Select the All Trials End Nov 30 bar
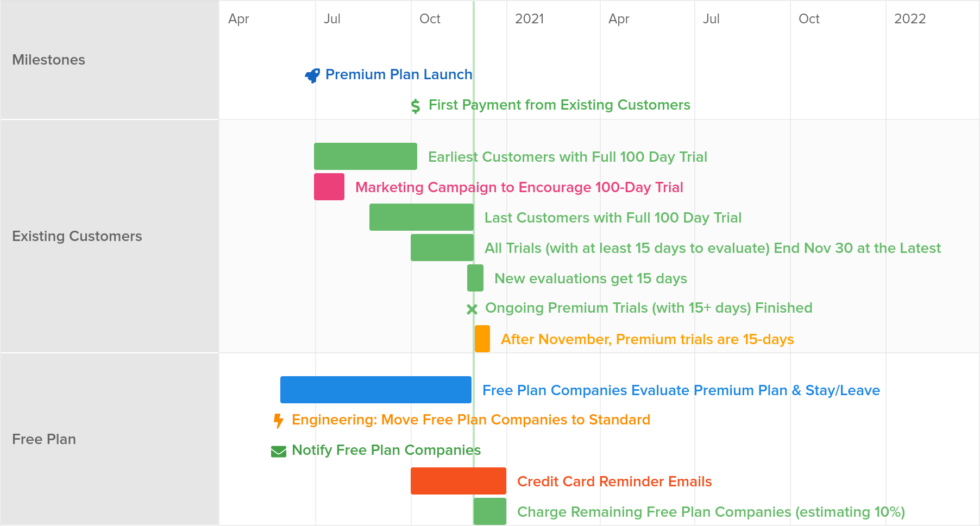 442,248
